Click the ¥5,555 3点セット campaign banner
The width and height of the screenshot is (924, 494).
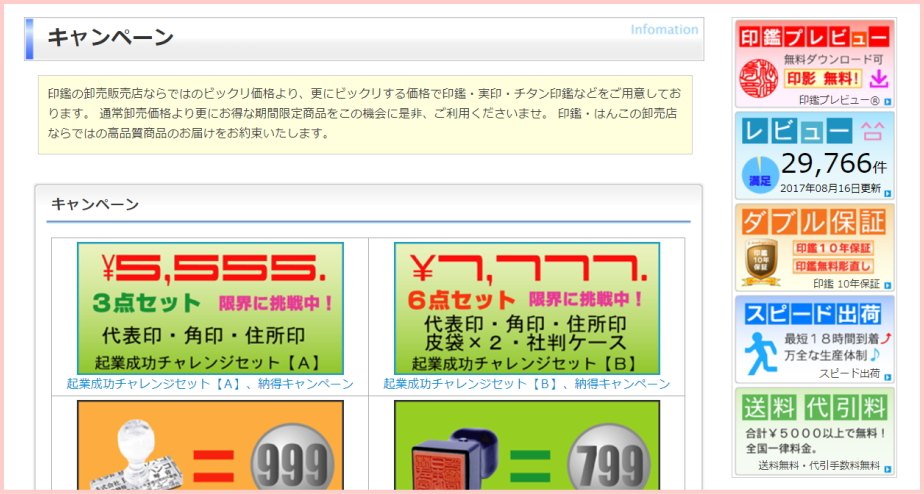[210, 308]
